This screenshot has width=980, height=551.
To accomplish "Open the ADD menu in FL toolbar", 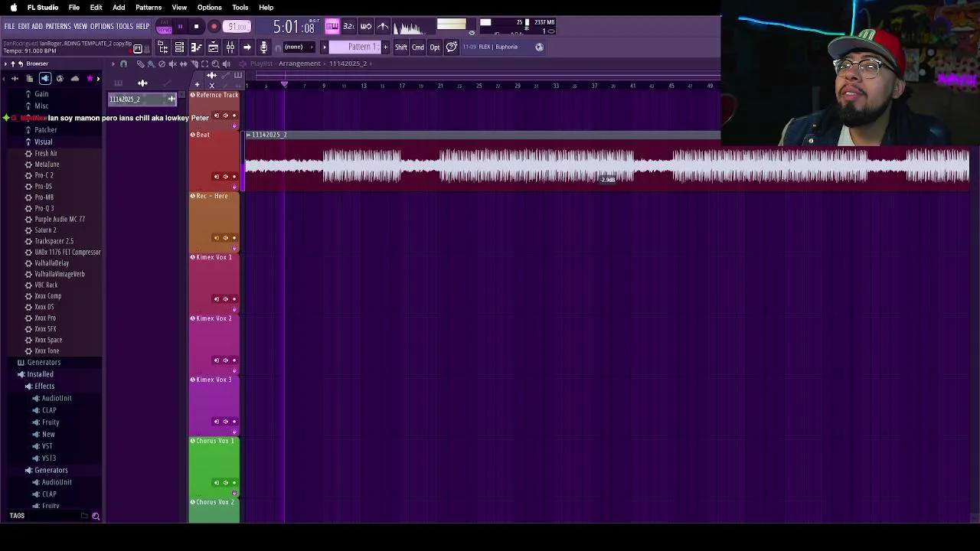I will coord(37,27).
